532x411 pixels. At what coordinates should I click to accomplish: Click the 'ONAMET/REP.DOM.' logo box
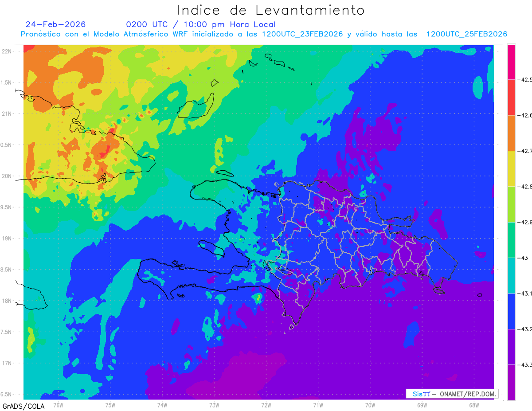452,394
